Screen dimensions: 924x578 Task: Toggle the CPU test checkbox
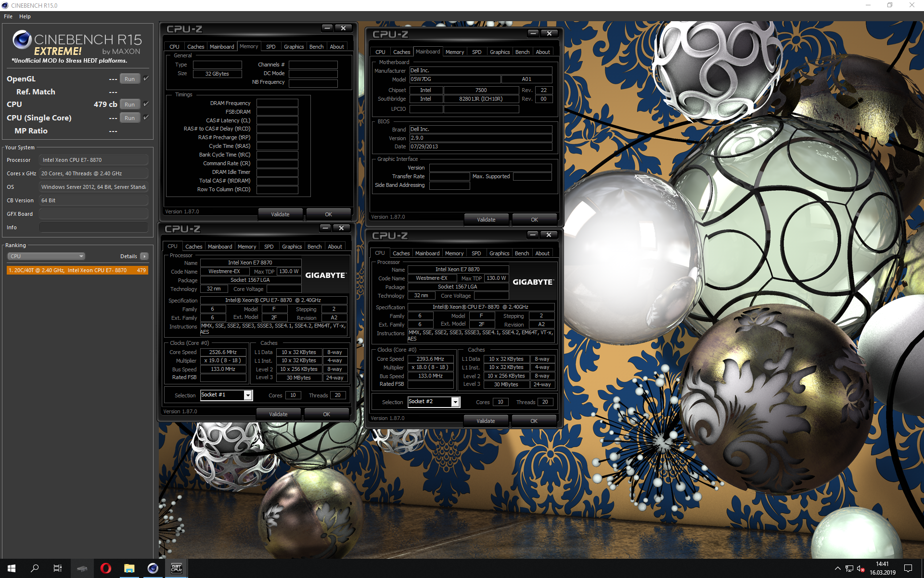tap(146, 104)
